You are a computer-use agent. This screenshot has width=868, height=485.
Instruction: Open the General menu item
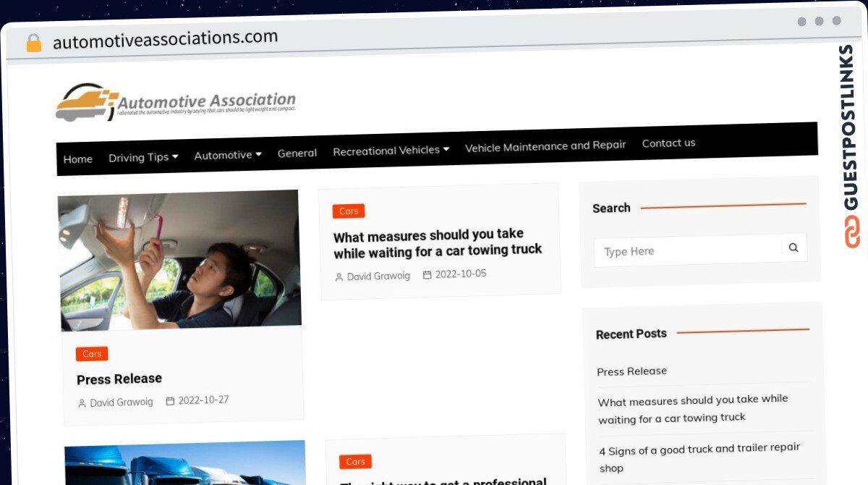point(297,153)
